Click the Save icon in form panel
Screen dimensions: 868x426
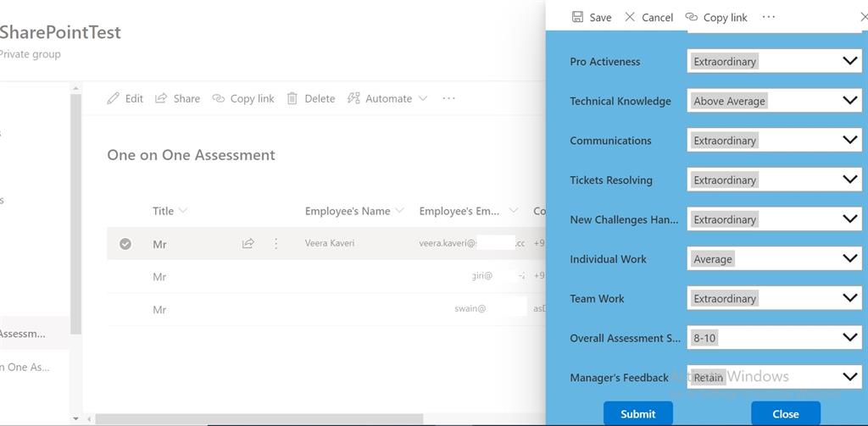coord(577,17)
